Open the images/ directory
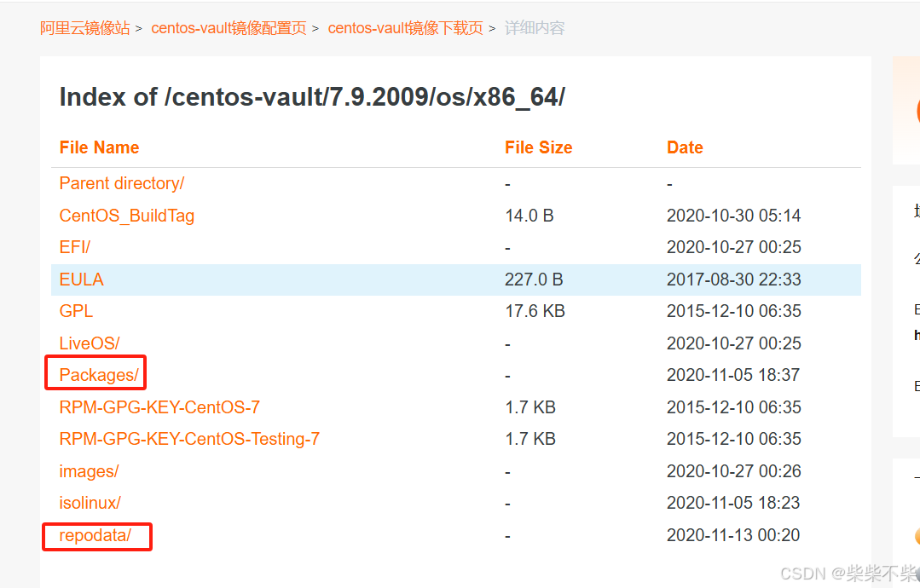920x588 pixels. tap(89, 471)
